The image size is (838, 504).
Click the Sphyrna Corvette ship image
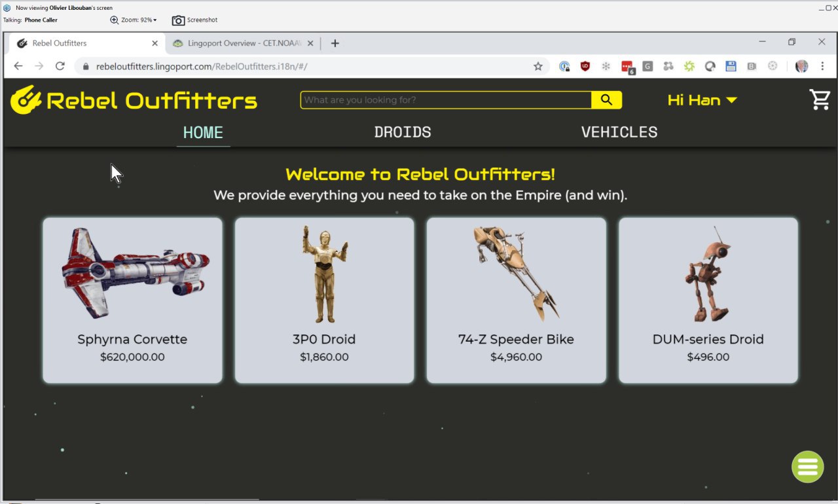pos(136,274)
